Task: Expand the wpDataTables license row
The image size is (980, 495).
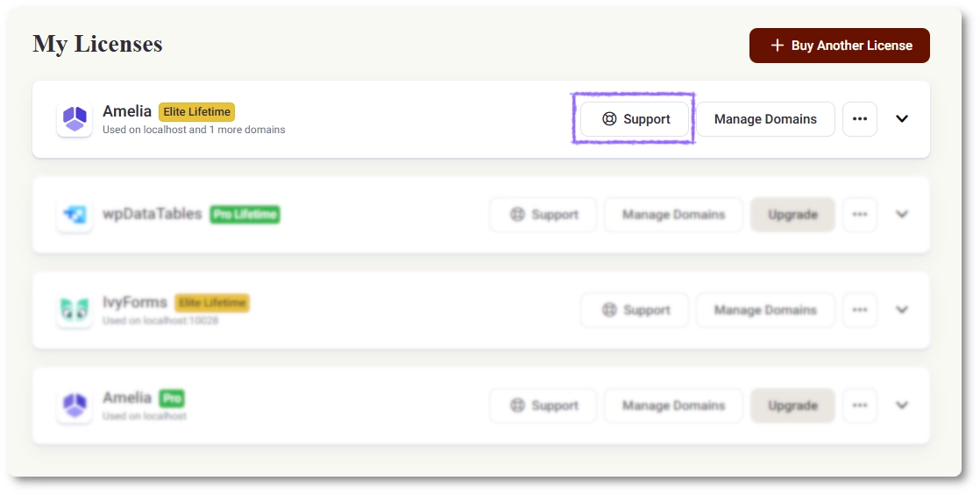Action: [902, 215]
